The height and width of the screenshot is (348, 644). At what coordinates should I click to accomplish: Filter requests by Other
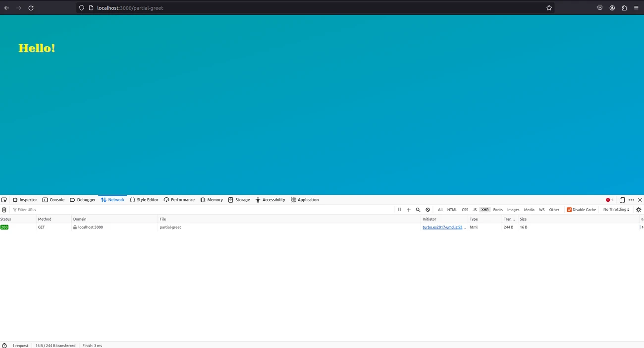click(x=554, y=210)
